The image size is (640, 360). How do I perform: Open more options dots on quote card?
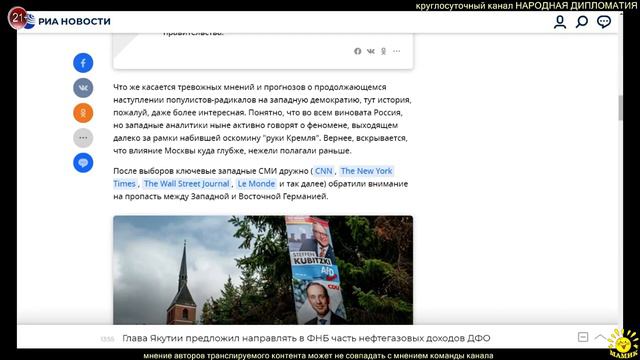tap(396, 51)
